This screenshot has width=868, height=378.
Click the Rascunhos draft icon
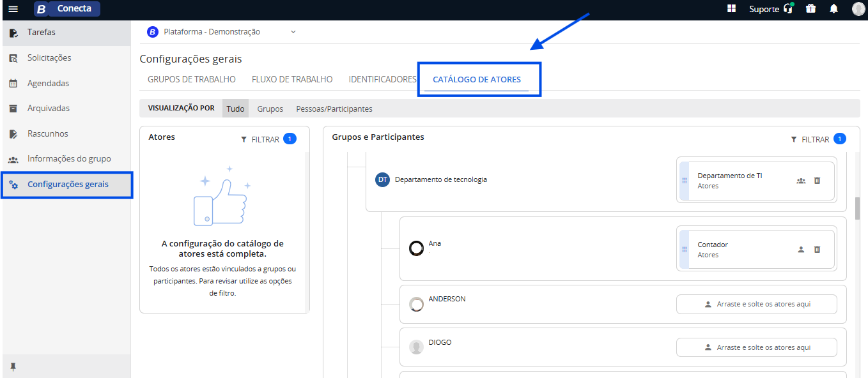point(13,134)
